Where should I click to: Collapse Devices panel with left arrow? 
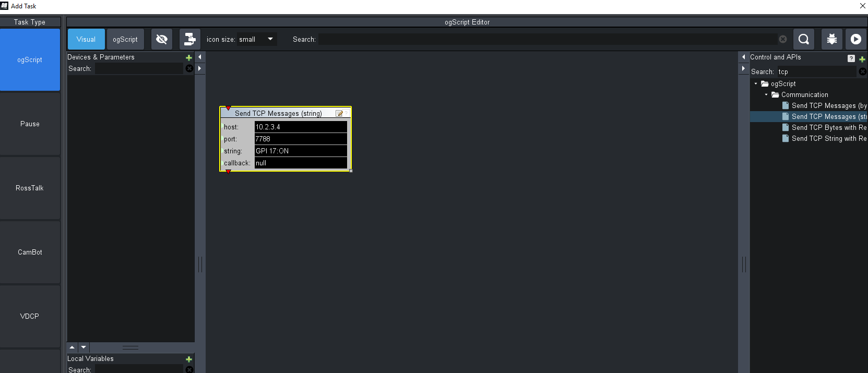200,57
